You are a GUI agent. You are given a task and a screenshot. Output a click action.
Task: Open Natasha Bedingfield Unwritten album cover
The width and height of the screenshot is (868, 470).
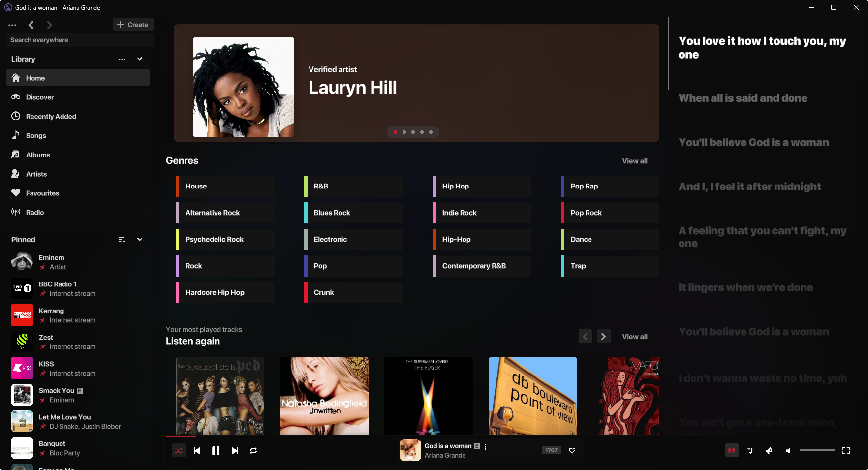324,396
